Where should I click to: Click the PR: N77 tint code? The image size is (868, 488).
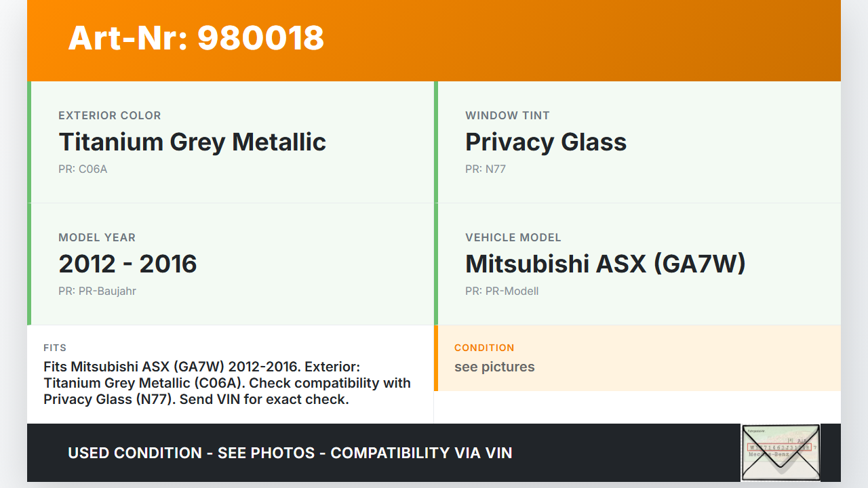click(486, 169)
